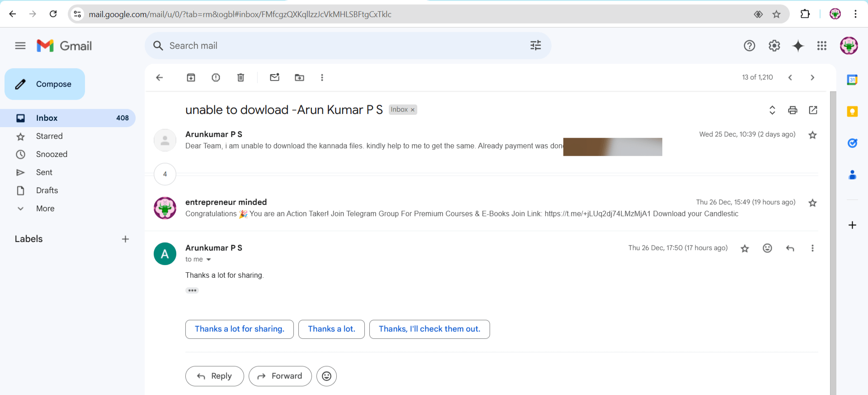Open the Move to folder icon
Screen dimensions: 868x395
[x=299, y=77]
